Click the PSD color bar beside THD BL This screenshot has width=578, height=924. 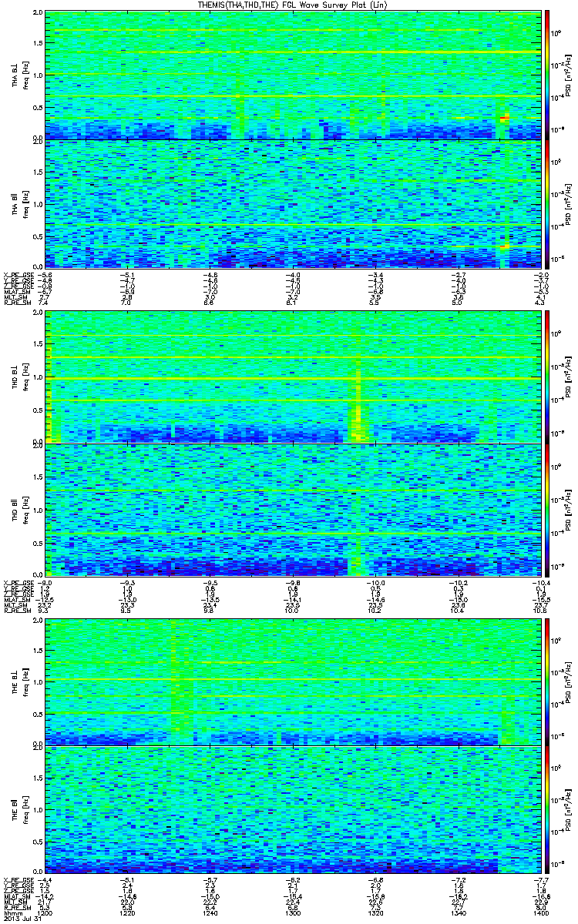[x=547, y=377]
